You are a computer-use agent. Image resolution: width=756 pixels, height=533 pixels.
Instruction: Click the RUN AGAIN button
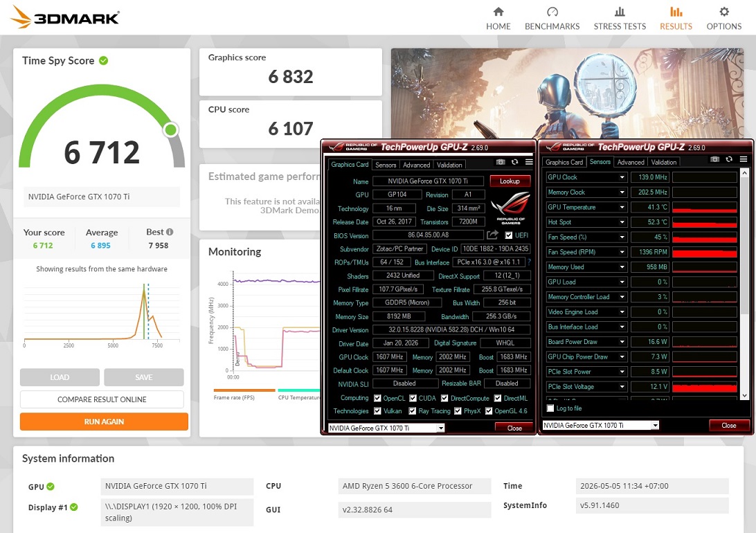pyautogui.click(x=104, y=421)
